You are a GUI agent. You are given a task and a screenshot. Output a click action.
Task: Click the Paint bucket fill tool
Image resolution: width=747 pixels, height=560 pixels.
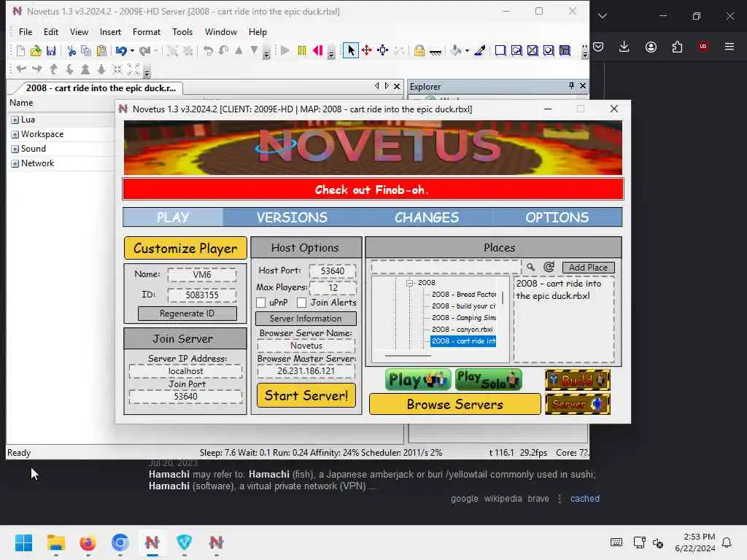click(x=456, y=50)
